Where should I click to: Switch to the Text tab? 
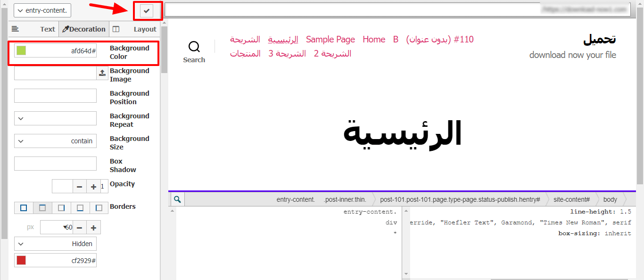(33, 29)
